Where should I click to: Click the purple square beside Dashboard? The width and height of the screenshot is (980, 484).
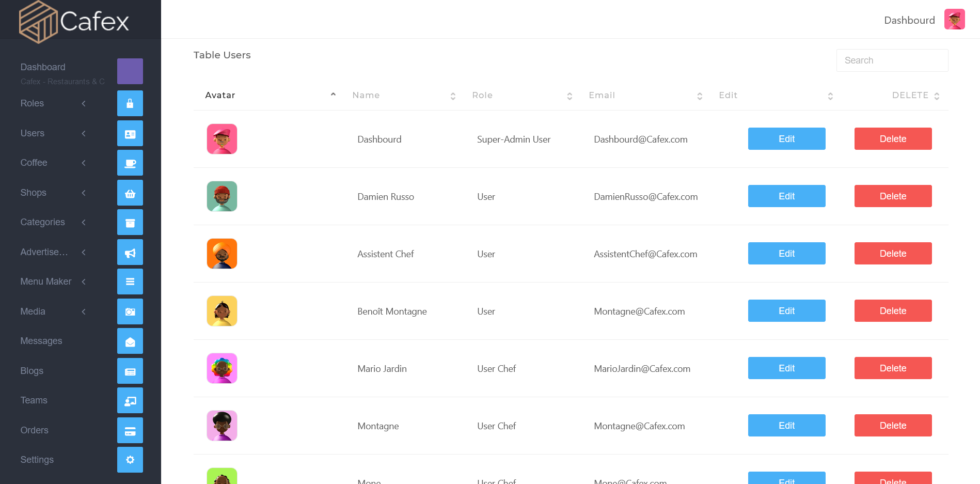[130, 71]
